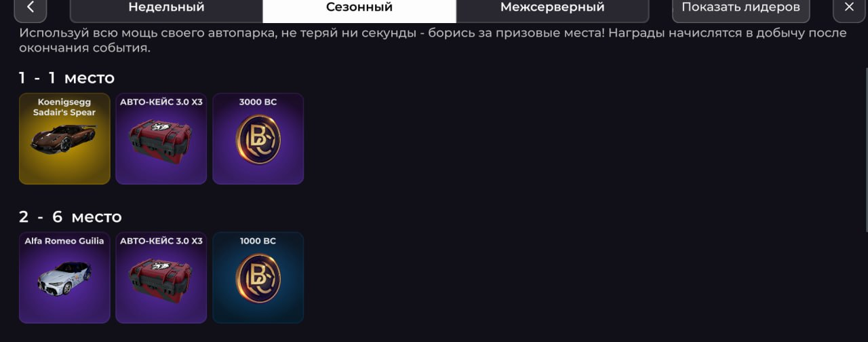Viewport: 868px width, 342px height.
Task: Click the 3000 BC gold coin icon
Action: pos(258,140)
